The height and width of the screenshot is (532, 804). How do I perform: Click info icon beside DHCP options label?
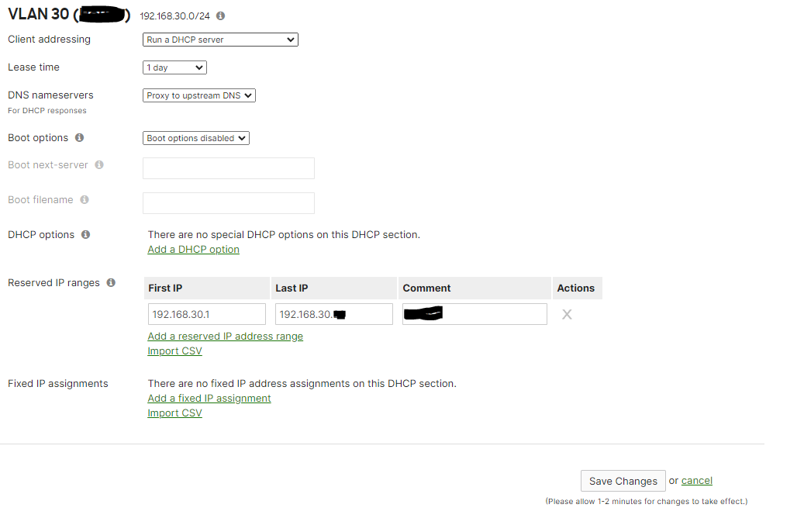click(85, 234)
